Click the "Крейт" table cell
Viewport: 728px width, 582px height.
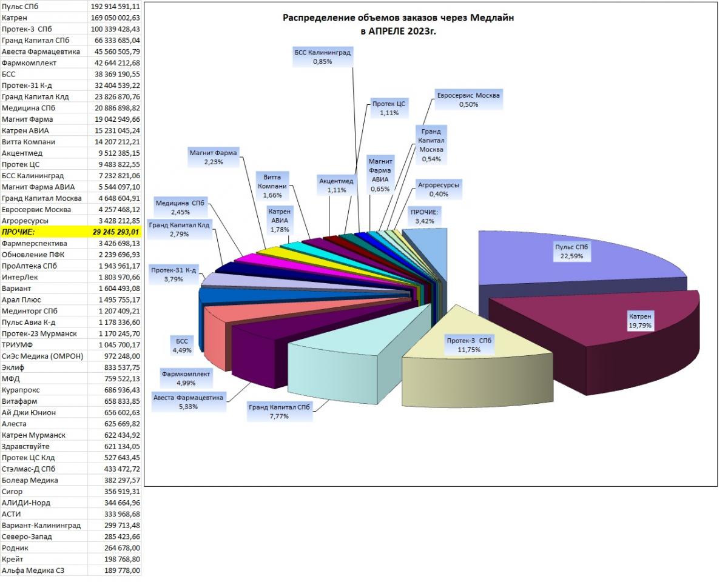pos(44,559)
